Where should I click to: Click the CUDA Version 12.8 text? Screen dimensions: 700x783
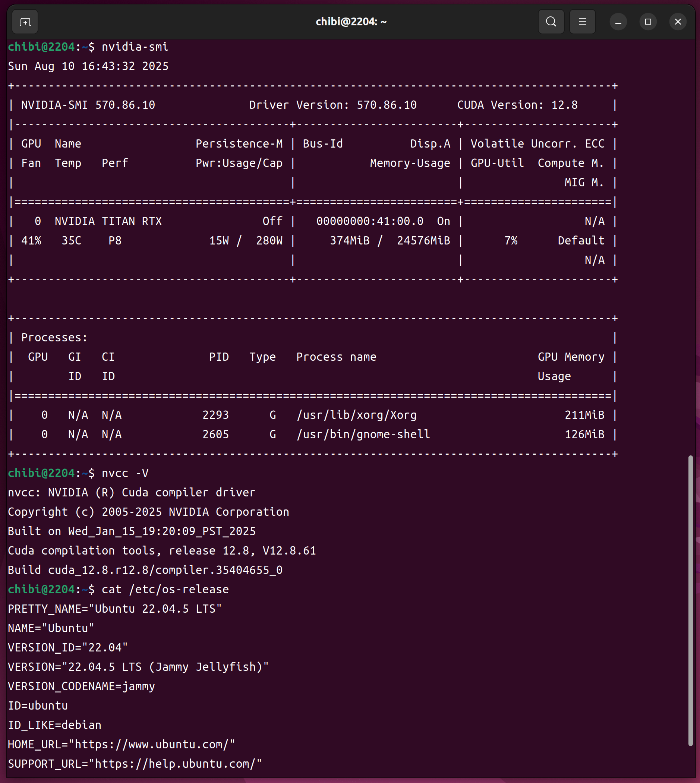[517, 105]
